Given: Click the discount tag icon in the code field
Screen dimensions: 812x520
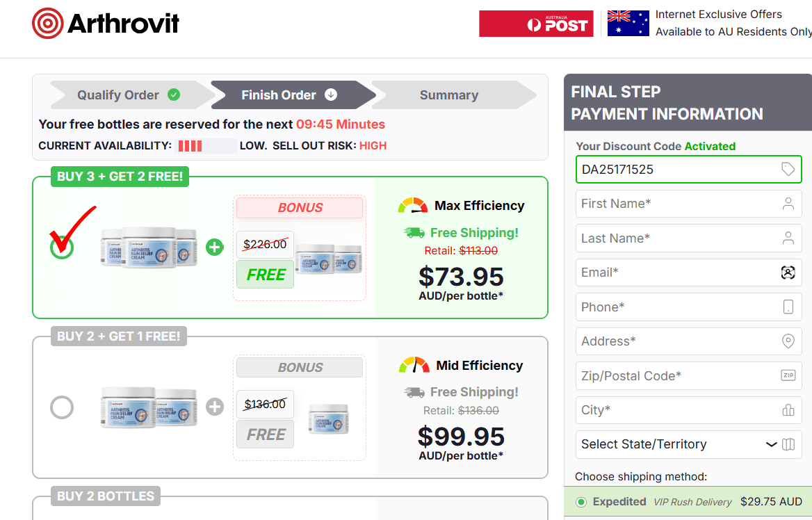Looking at the screenshot, I should (x=788, y=169).
